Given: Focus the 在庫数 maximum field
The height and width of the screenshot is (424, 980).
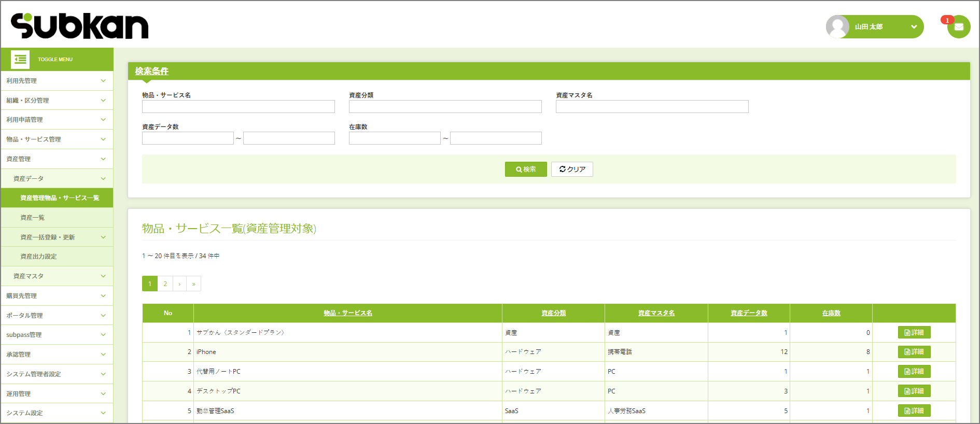Looking at the screenshot, I should tap(496, 138).
